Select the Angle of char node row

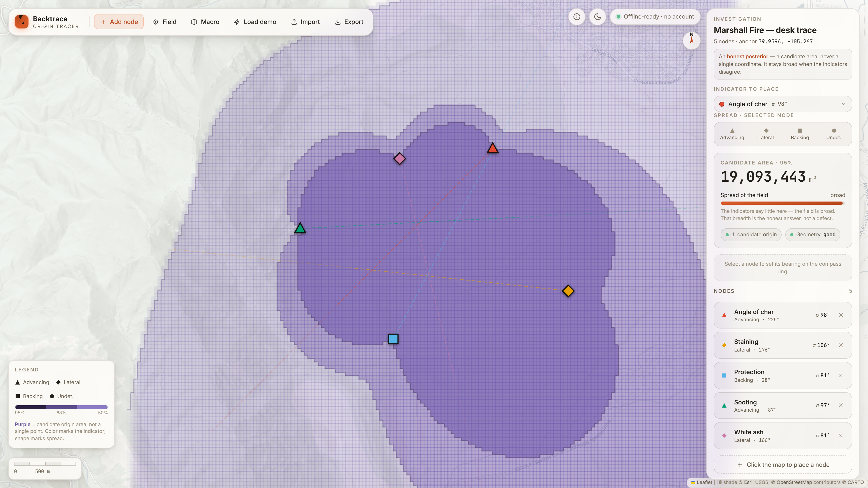tap(783, 315)
